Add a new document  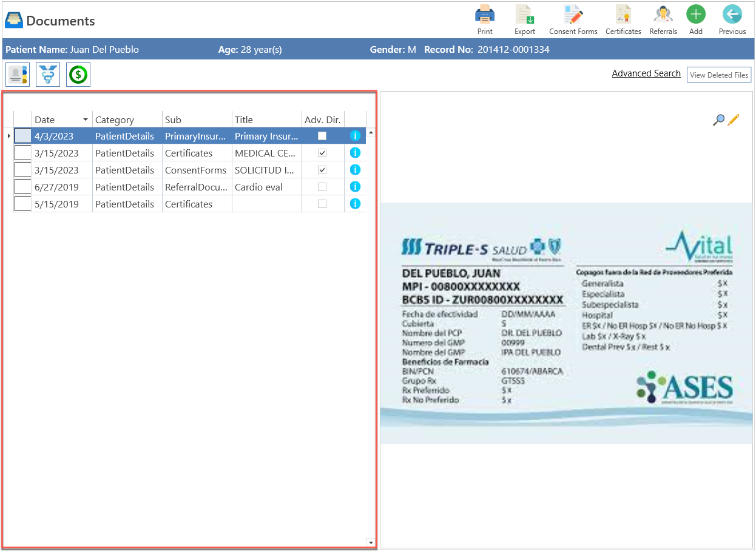point(696,19)
